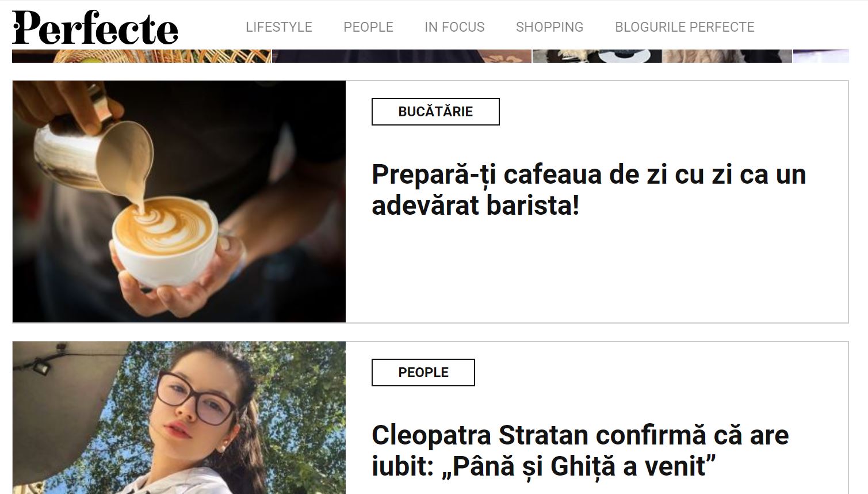
Task: Open the BUCĂTĂRIE category tag
Action: (x=435, y=112)
